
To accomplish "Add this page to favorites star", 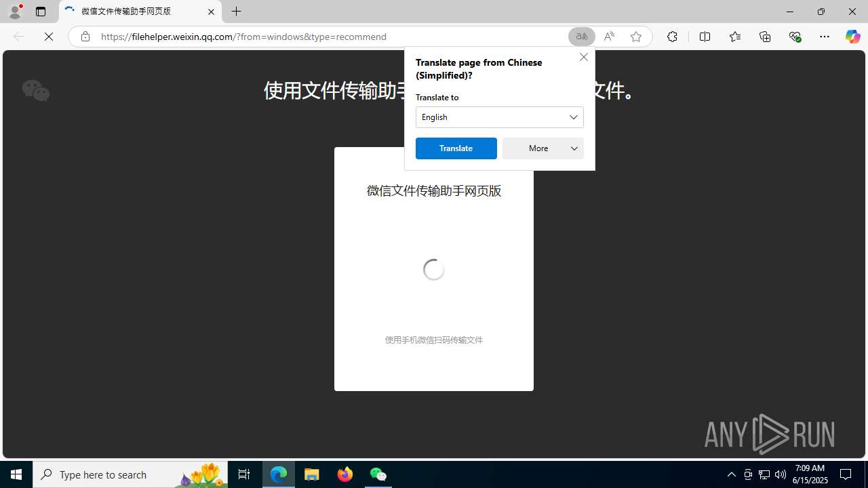I will pos(636,37).
